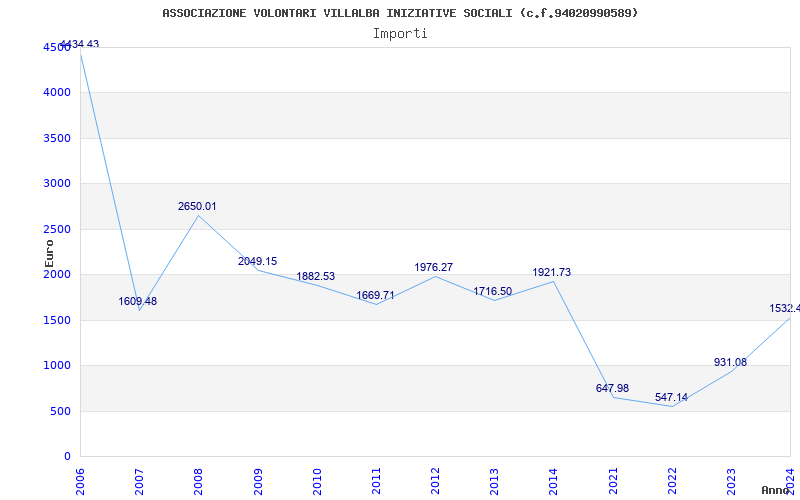Click the y-axis value 1000
The height and width of the screenshot is (500, 800).
[x=57, y=366]
